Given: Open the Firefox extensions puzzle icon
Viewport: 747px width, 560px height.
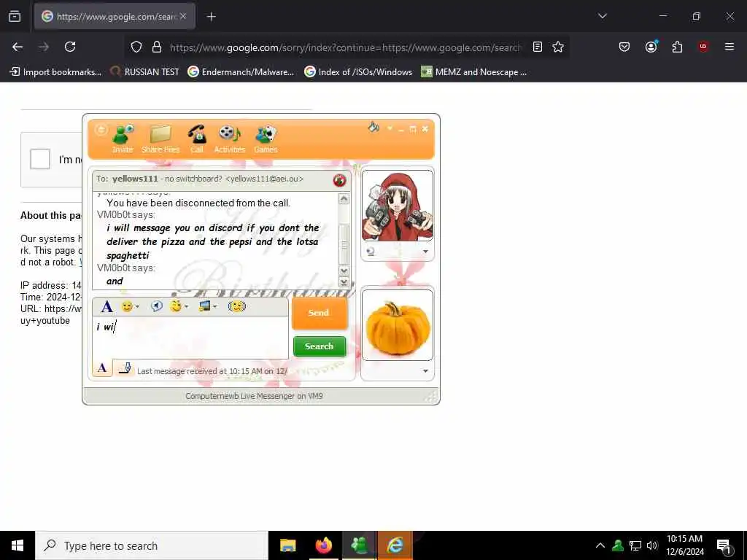Looking at the screenshot, I should click(677, 47).
